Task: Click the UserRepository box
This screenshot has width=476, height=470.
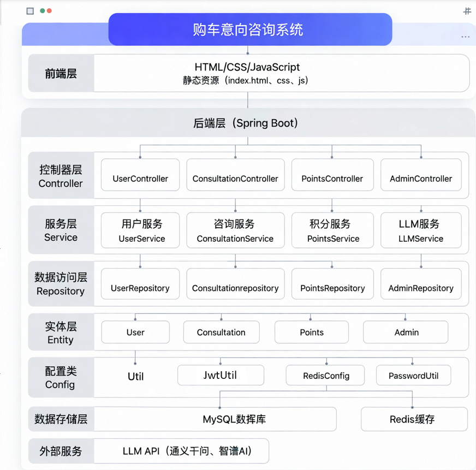Action: tap(140, 284)
